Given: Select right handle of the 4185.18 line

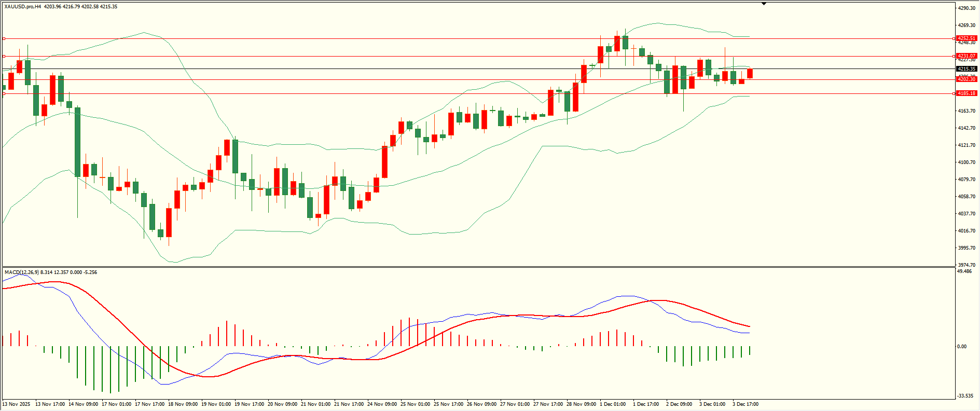Looking at the screenshot, I should point(954,94).
